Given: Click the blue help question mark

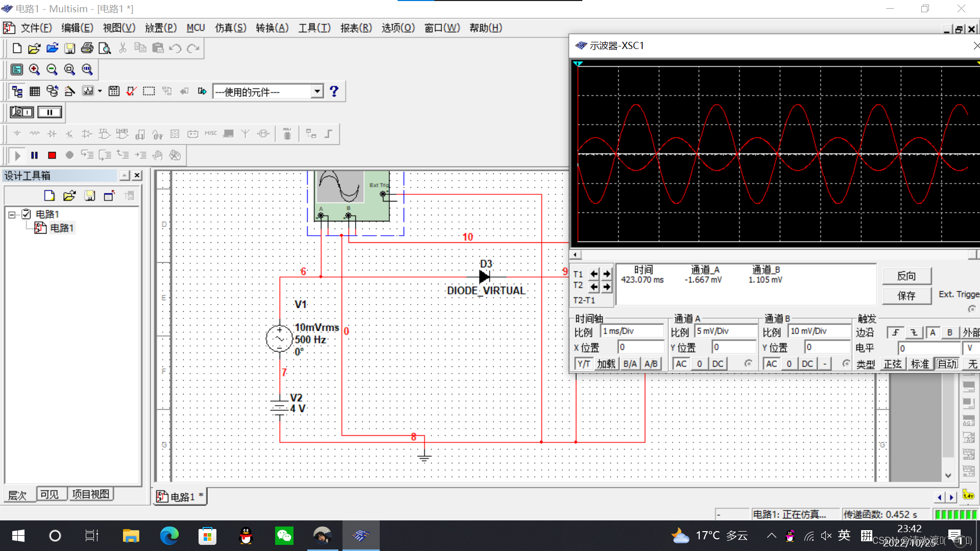Looking at the screenshot, I should 334,91.
